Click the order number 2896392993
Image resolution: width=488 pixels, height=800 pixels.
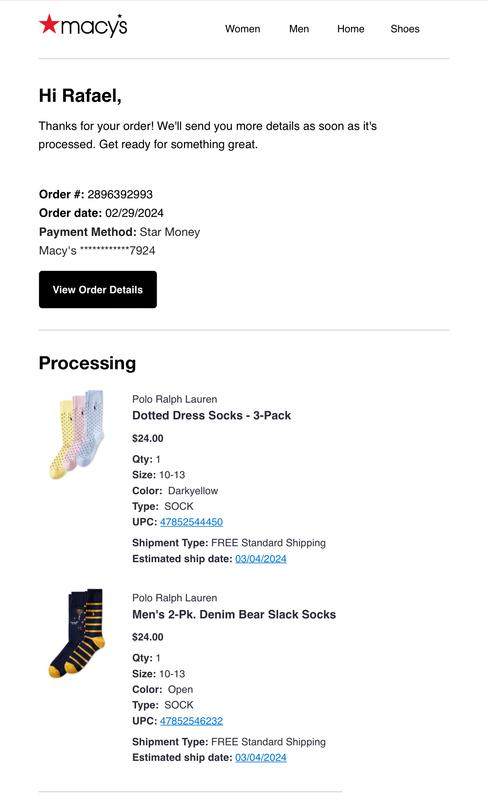120,194
